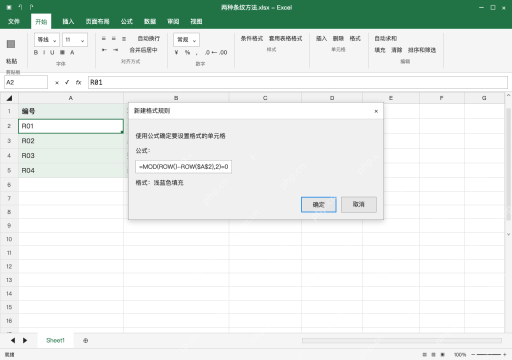The height and width of the screenshot is (360, 512).
Task: Click 清除 in the editing group
Action: (397, 50)
